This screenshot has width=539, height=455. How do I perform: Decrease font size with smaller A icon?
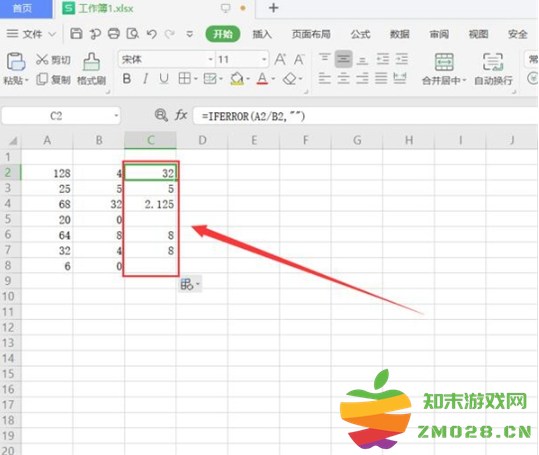[299, 59]
